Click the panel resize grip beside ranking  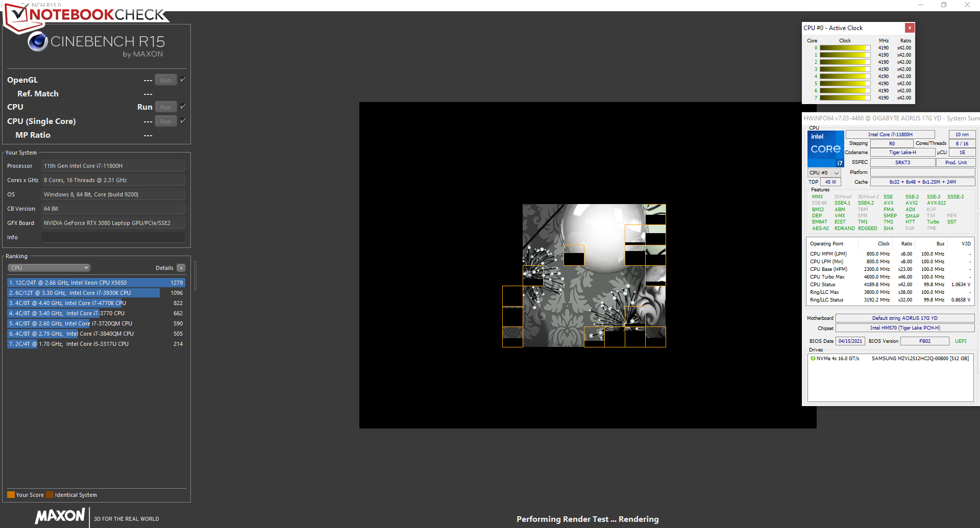coord(195,275)
